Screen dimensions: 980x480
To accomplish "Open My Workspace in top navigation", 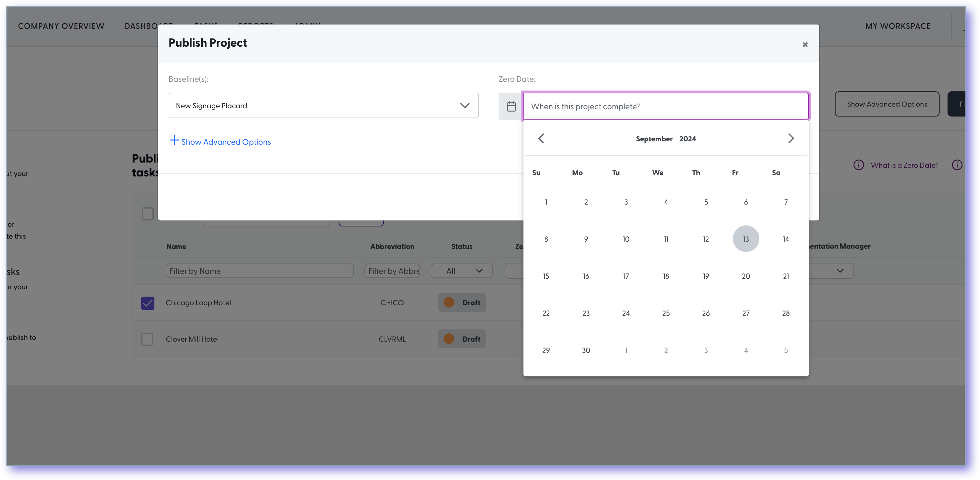I will coord(898,26).
